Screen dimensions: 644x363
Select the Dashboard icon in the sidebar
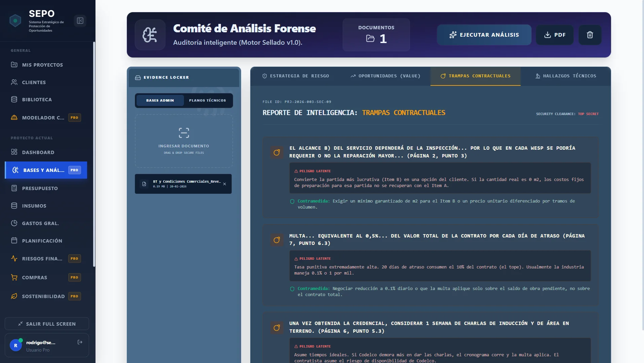coord(14,152)
